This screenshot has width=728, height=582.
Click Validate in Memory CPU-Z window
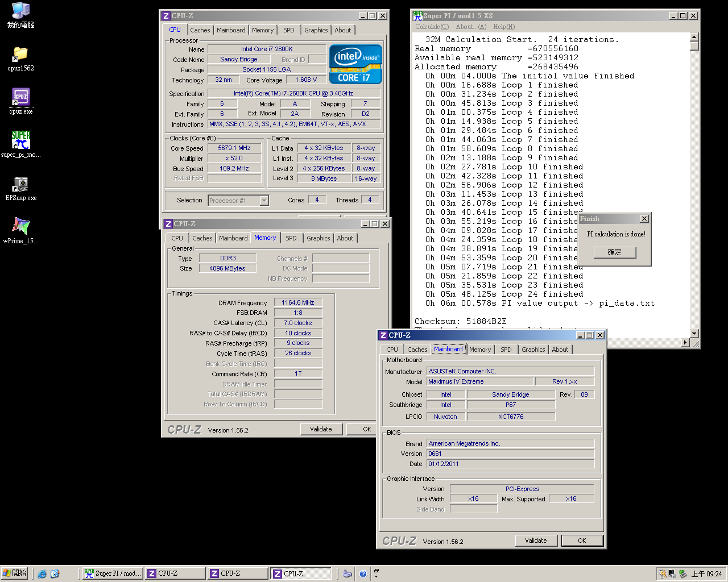tap(321, 429)
